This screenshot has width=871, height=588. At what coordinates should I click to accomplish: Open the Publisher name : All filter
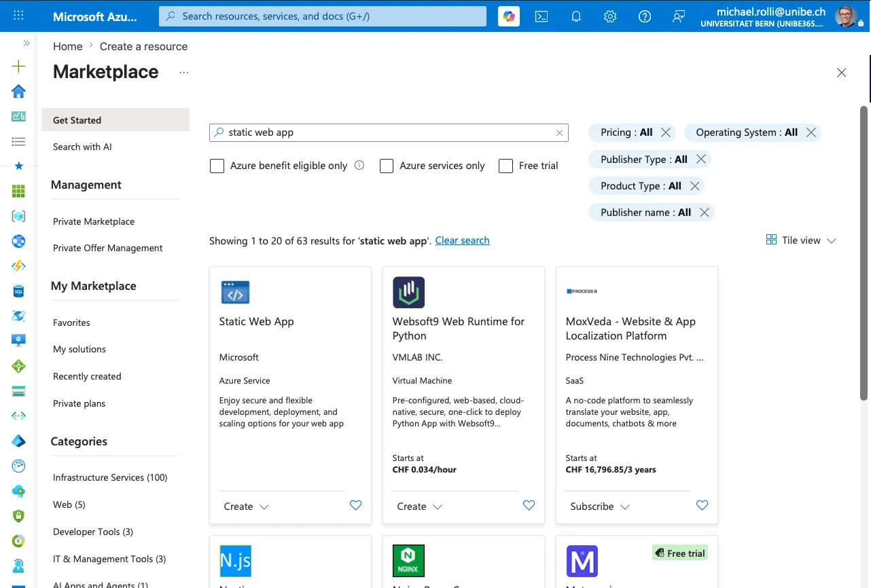coord(645,212)
